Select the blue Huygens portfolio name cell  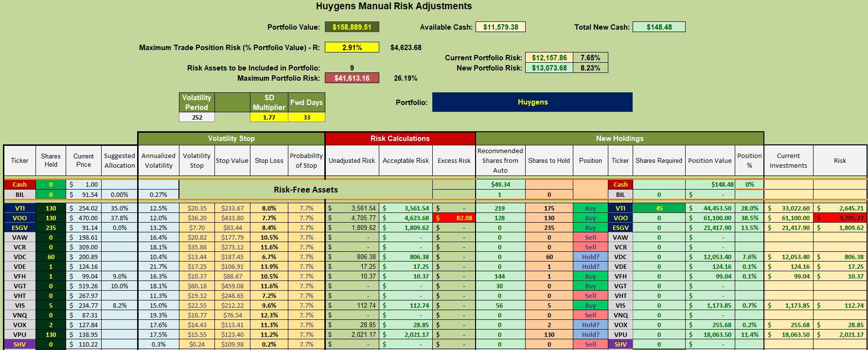(532, 102)
